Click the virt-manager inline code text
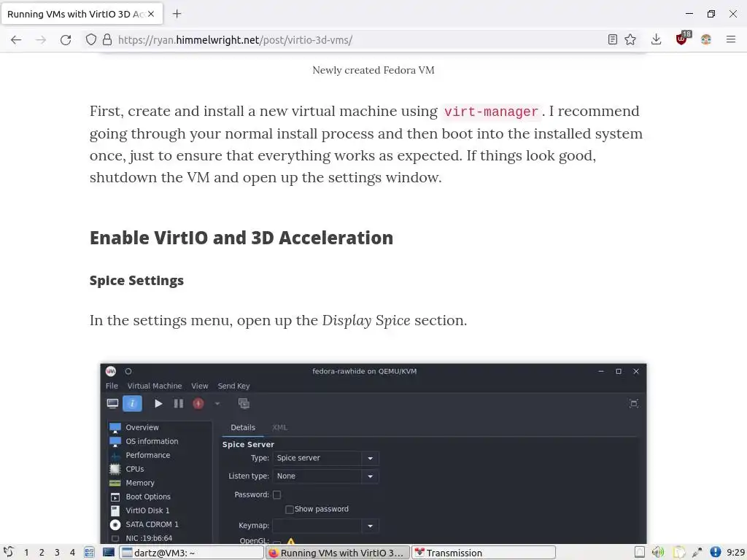The width and height of the screenshot is (747, 560). [x=491, y=112]
